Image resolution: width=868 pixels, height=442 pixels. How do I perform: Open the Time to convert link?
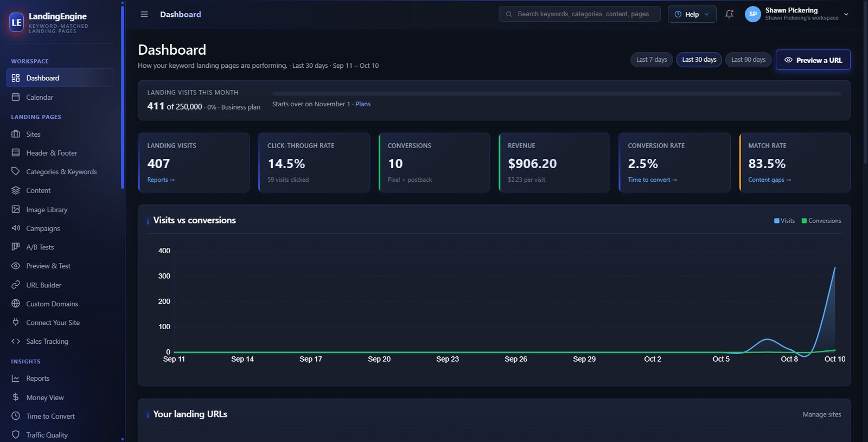tap(652, 180)
